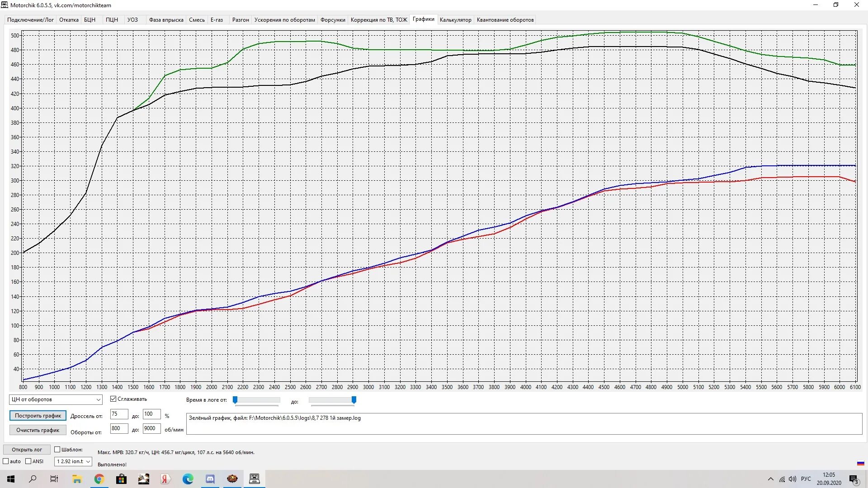Open the Wi-Fi network tray icon
The height and width of the screenshot is (488, 868).
click(x=782, y=479)
